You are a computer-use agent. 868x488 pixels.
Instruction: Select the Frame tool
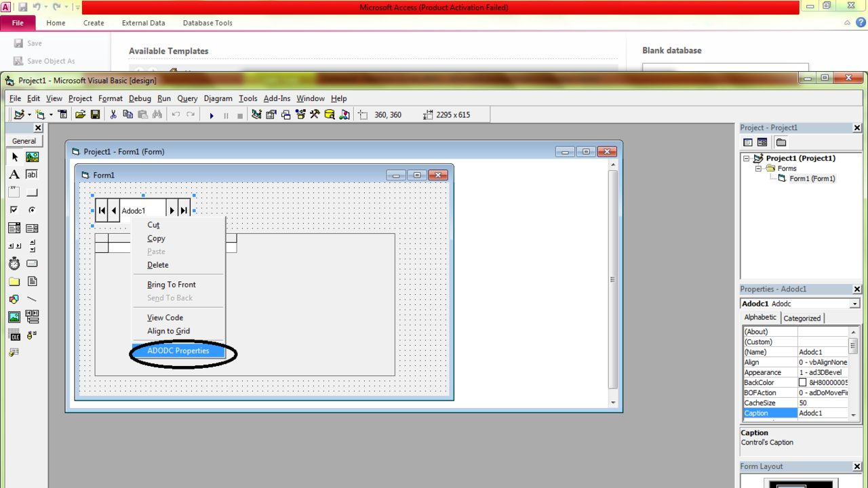[x=14, y=192]
